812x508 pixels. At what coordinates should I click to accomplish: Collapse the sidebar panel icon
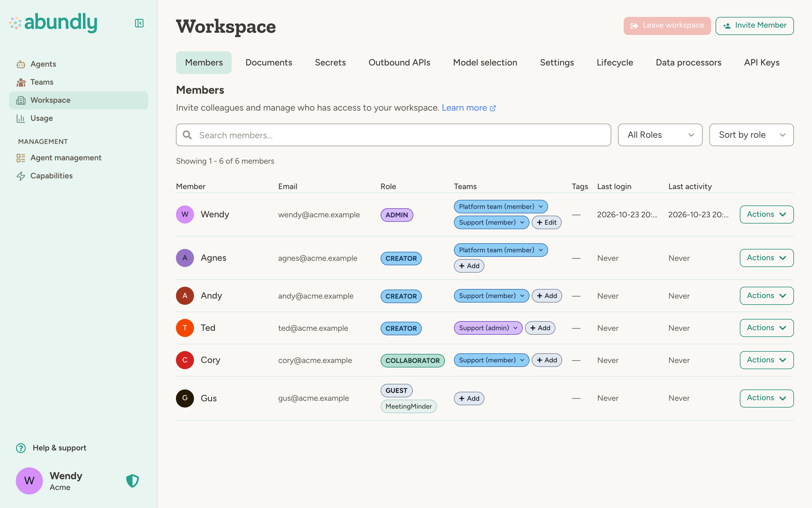coord(139,23)
